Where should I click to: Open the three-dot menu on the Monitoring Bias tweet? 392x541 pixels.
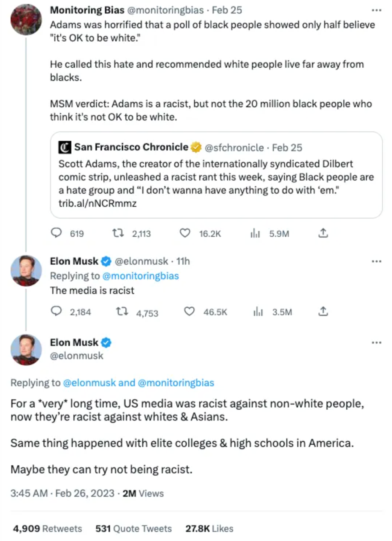coord(376,9)
